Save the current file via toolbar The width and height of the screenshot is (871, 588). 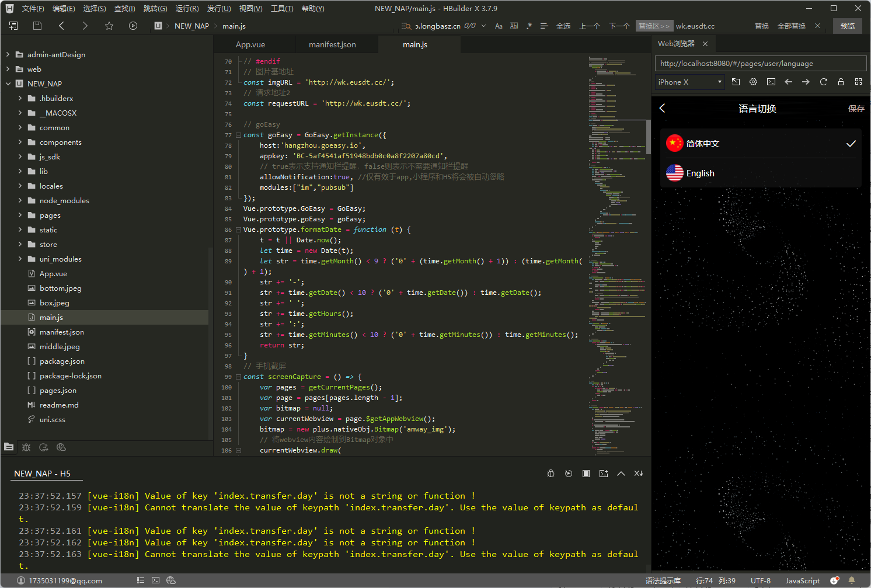pos(37,26)
